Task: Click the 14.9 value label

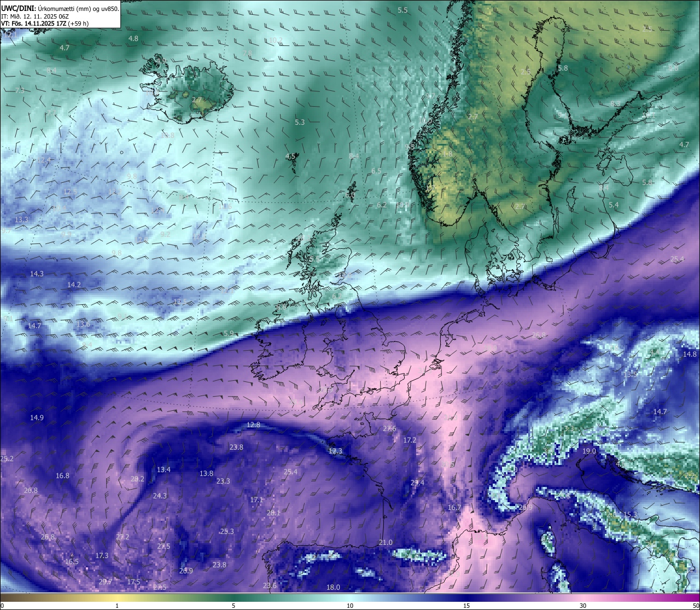Action: coord(37,417)
